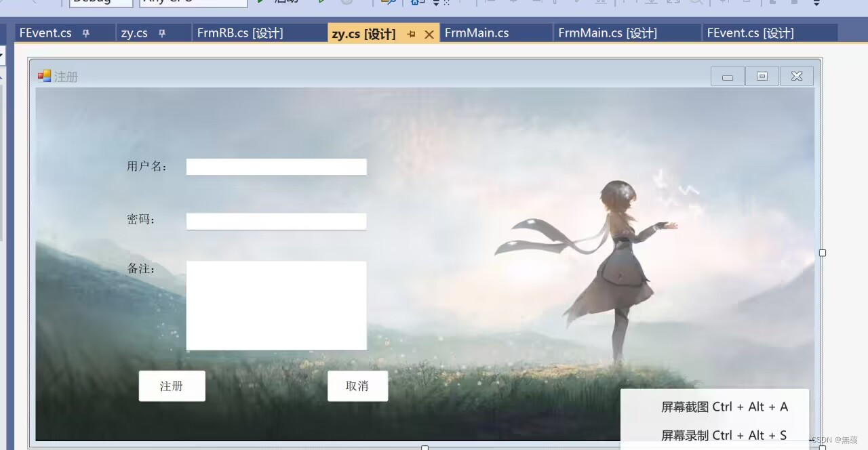This screenshot has width=868, height=450.
Task: Select the 注册 form title bar text
Action: pos(66,77)
